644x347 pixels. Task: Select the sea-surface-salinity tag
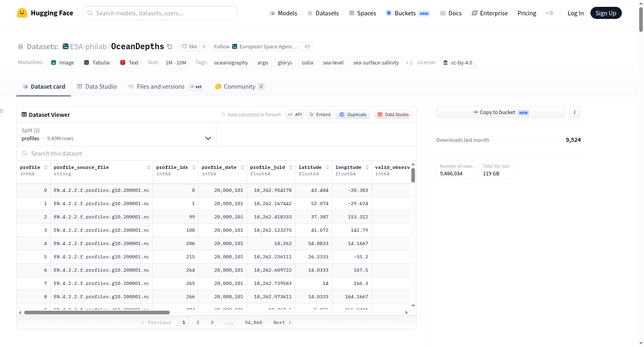click(376, 62)
